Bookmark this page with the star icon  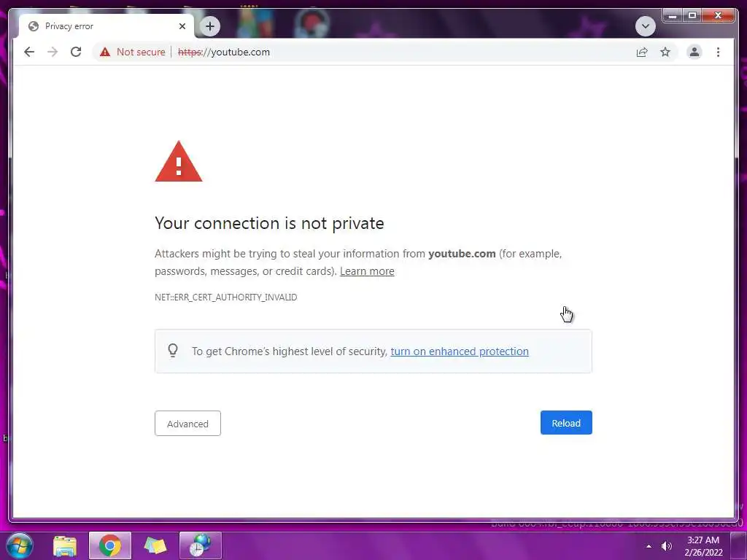coord(665,52)
